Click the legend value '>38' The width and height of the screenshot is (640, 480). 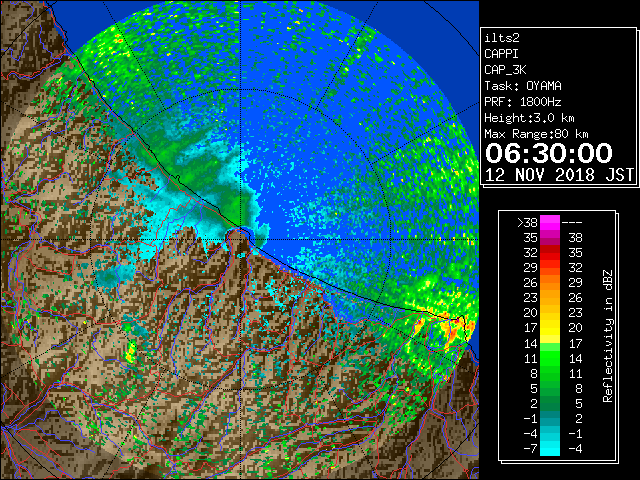coord(527,223)
